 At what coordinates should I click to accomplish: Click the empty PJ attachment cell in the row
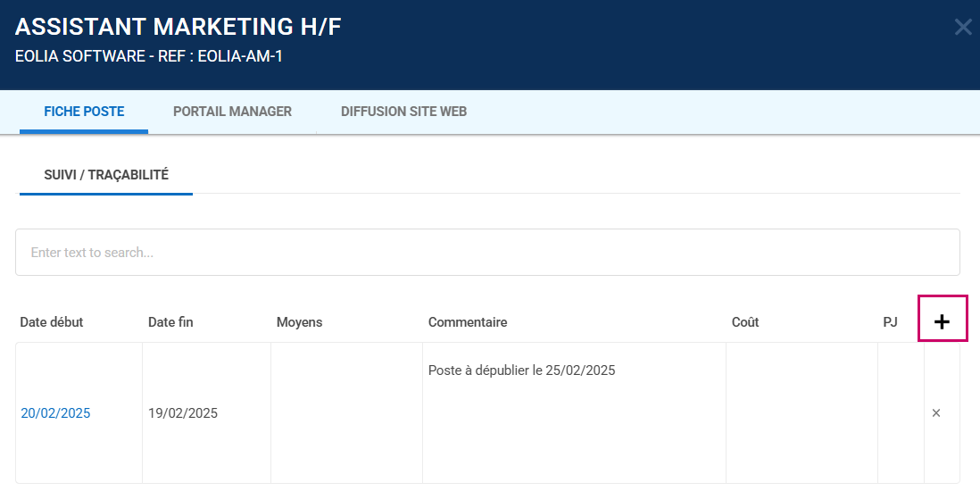(x=901, y=413)
